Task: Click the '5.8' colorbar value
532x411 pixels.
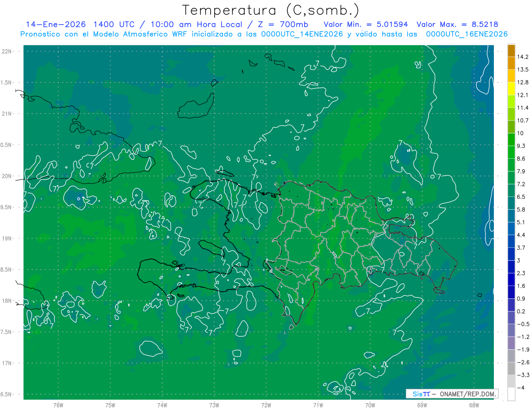Action: (521, 209)
